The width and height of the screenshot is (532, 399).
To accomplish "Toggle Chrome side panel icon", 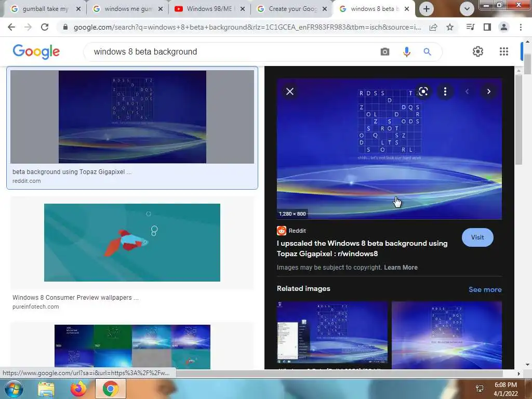I will coord(487,27).
